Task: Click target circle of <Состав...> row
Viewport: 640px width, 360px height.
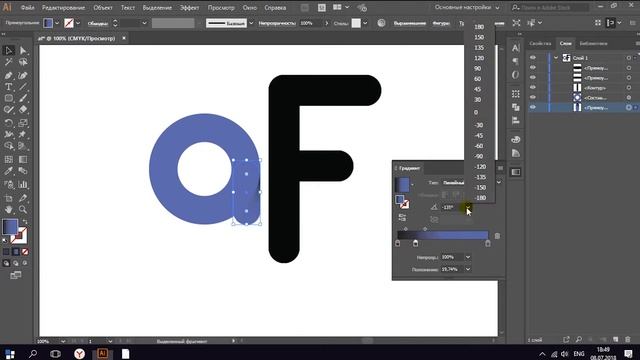Action: 629,98
